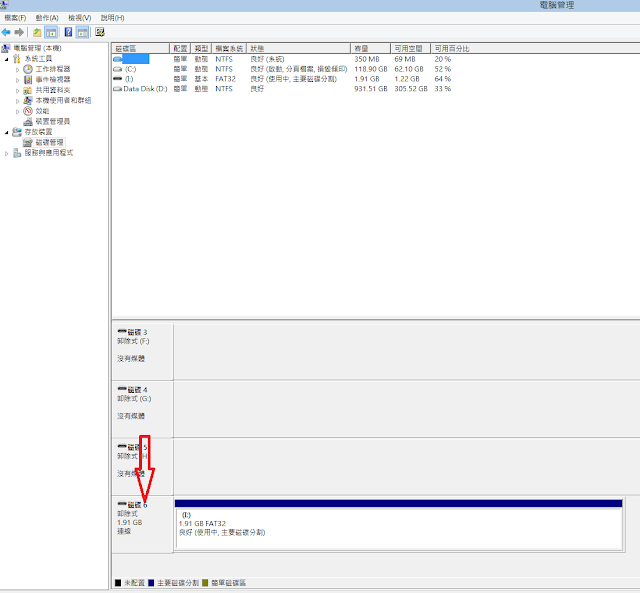The height and width of the screenshot is (593, 640).
Task: Click the 33 % free percentage cell
Action: click(442, 89)
